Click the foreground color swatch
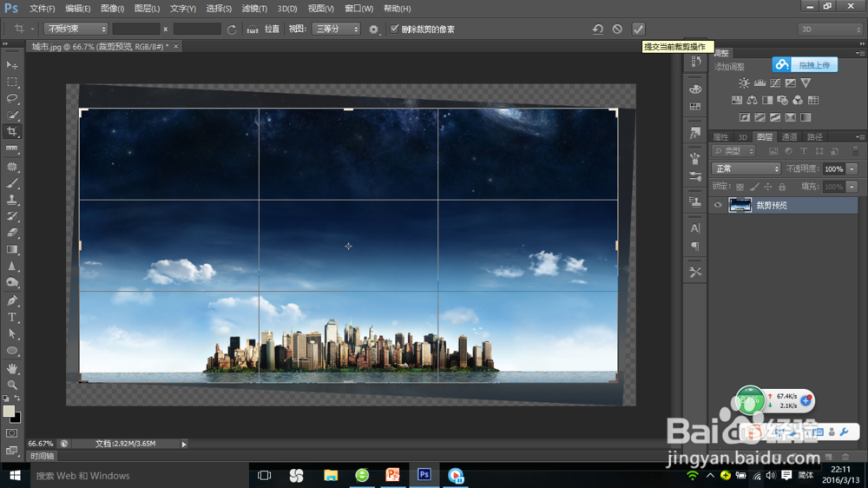This screenshot has height=488, width=868. pyautogui.click(x=9, y=411)
